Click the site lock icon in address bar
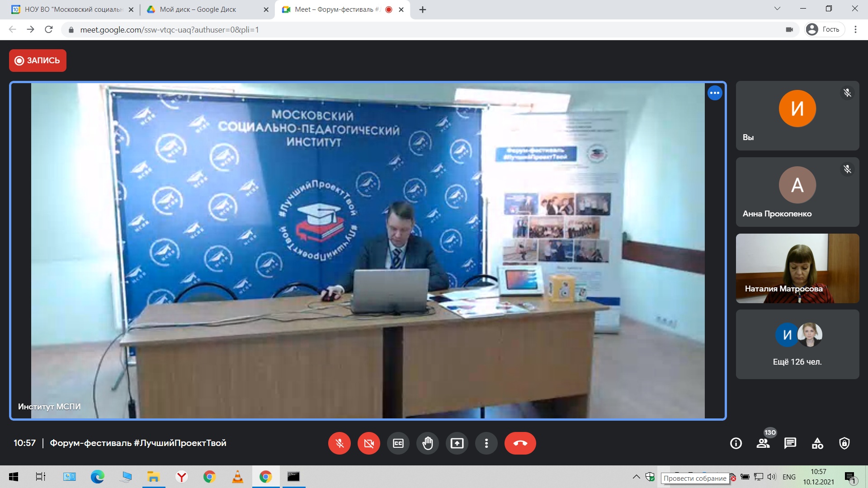The width and height of the screenshot is (868, 488). click(71, 30)
